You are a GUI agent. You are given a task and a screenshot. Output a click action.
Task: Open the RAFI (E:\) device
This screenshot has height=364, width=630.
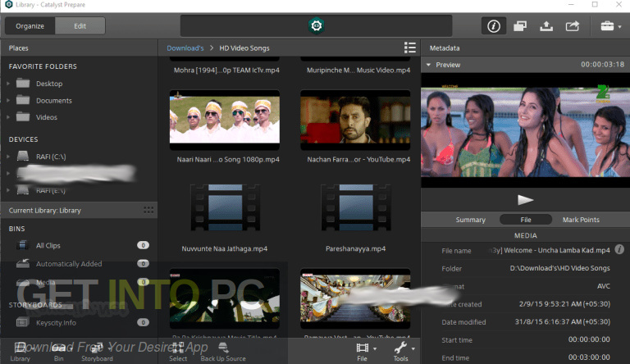coord(51,190)
